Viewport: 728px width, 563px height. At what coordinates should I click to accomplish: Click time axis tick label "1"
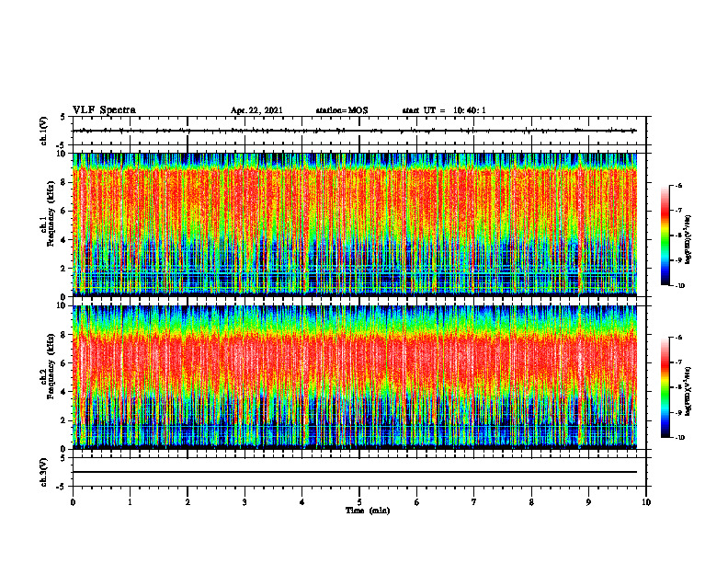(130, 502)
